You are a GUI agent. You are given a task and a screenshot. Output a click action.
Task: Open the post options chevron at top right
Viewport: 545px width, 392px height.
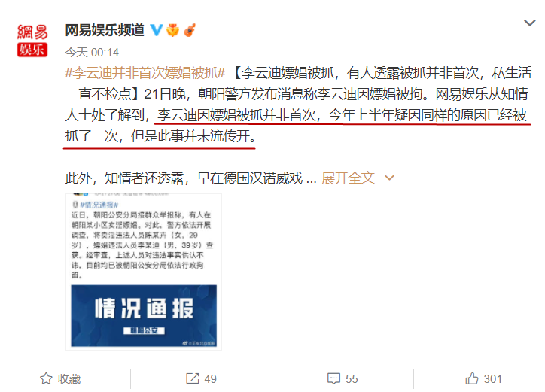tap(530, 23)
